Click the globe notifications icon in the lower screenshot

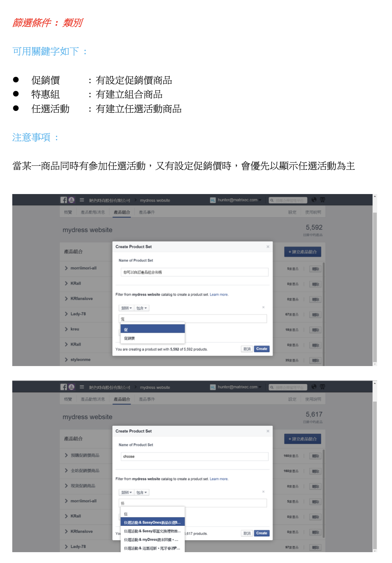coord(314,387)
